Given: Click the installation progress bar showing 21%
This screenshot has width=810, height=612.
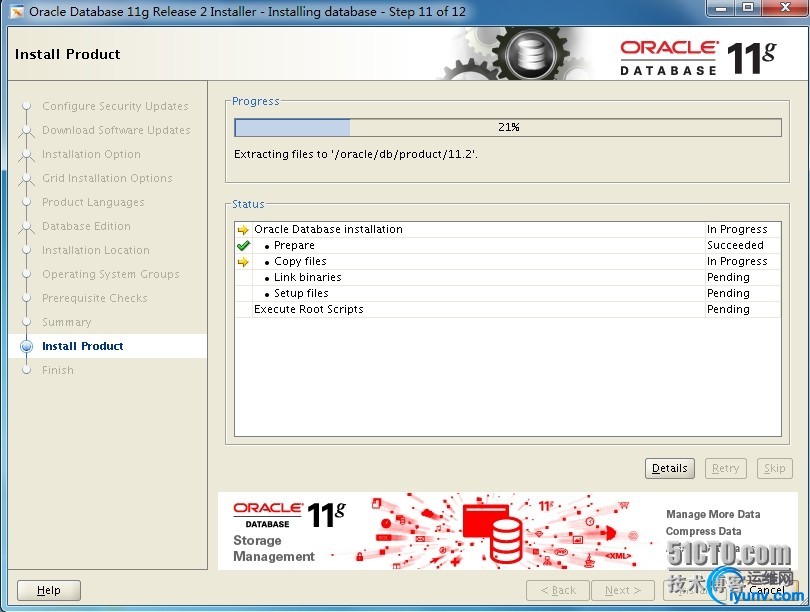Looking at the screenshot, I should [x=508, y=127].
